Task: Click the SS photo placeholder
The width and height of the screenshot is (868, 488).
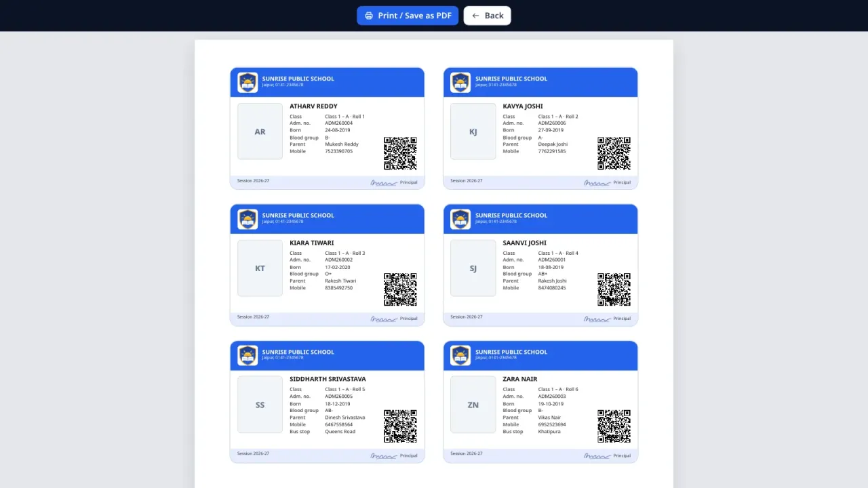Action: (x=260, y=405)
